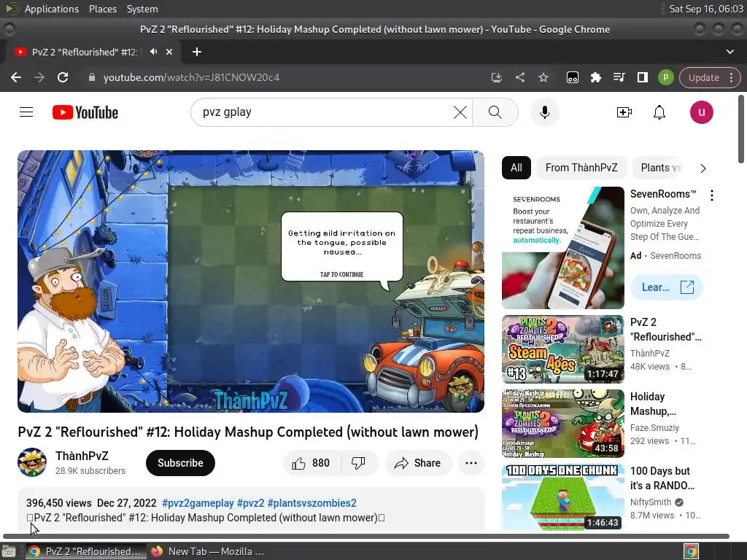The height and width of the screenshot is (560, 747).
Task: Open SevenRooms ad options three-dot menu
Action: [x=712, y=195]
